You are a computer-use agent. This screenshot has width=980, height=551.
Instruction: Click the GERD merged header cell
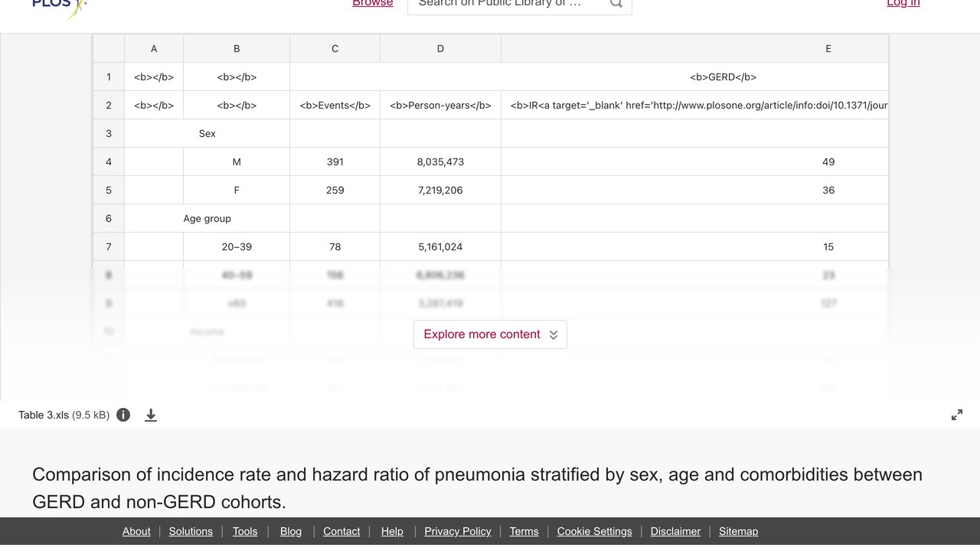[589, 77]
